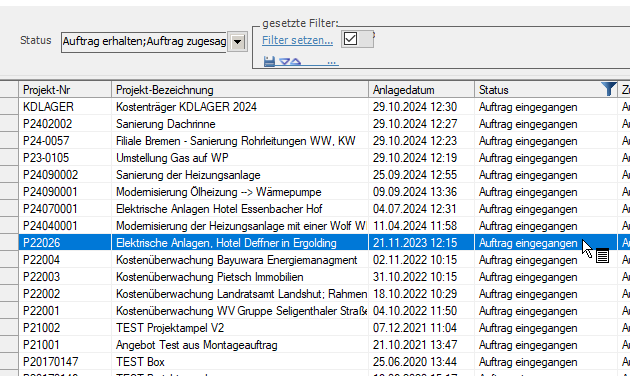This screenshot has width=630, height=376.
Task: Click date 25.06.2020 13:44
Action: [x=415, y=362]
